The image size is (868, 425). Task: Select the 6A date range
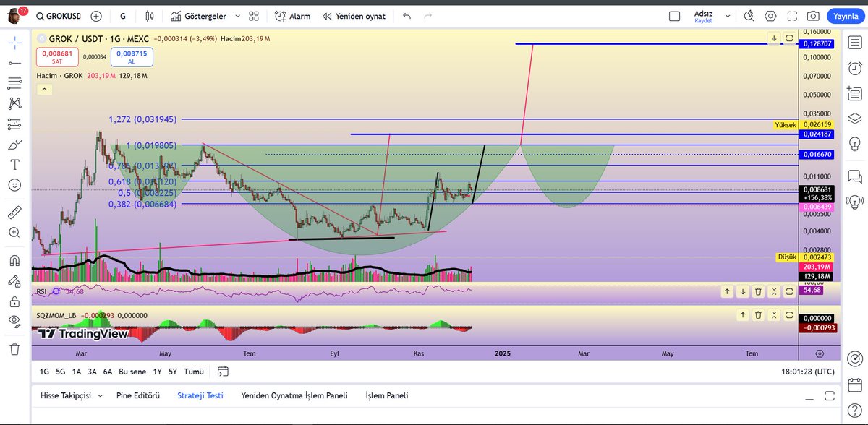pos(108,372)
